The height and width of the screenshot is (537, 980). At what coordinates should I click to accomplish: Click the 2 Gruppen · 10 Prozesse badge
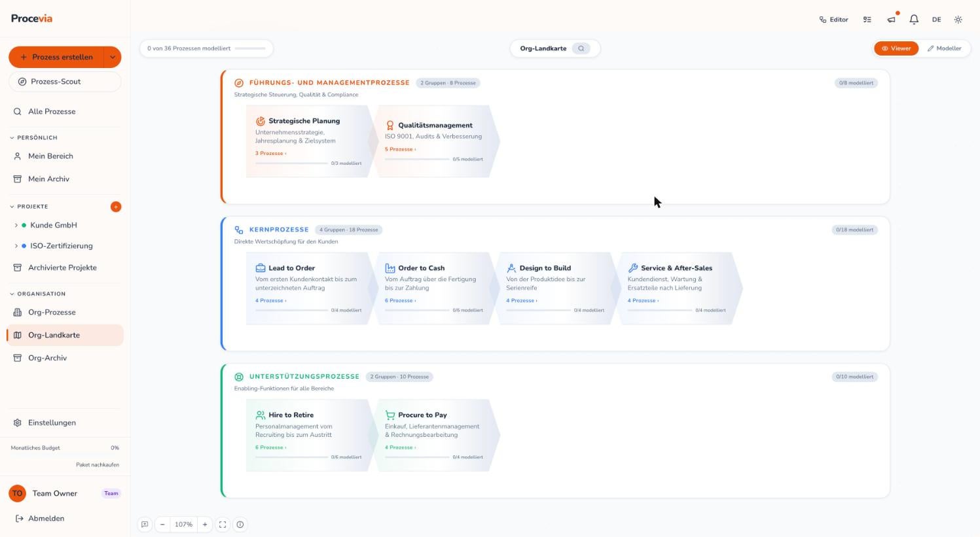click(399, 377)
